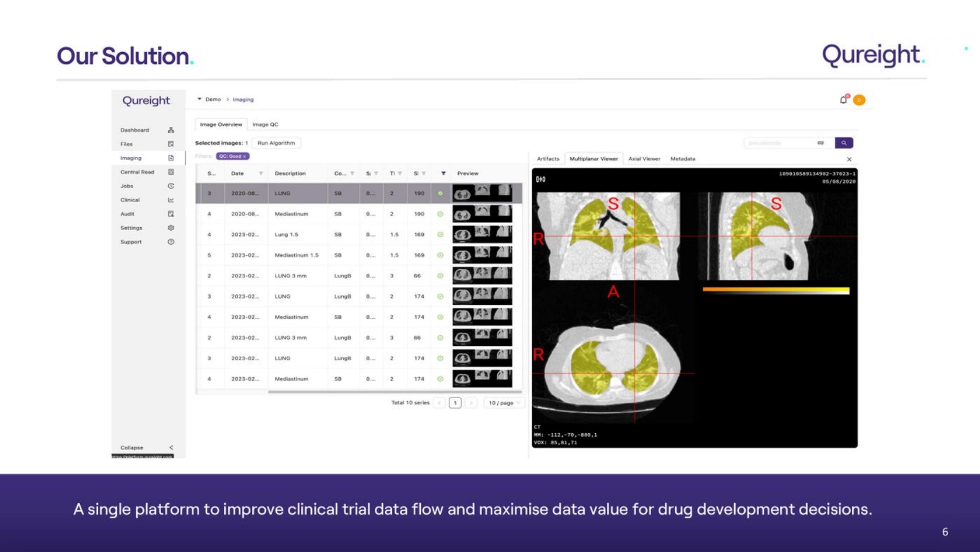
Task: Click the viewer layout icon in CT panel
Action: pos(541,179)
